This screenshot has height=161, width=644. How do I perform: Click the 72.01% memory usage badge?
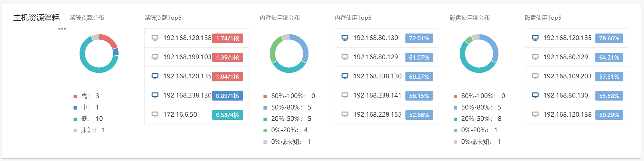pyautogui.click(x=419, y=38)
